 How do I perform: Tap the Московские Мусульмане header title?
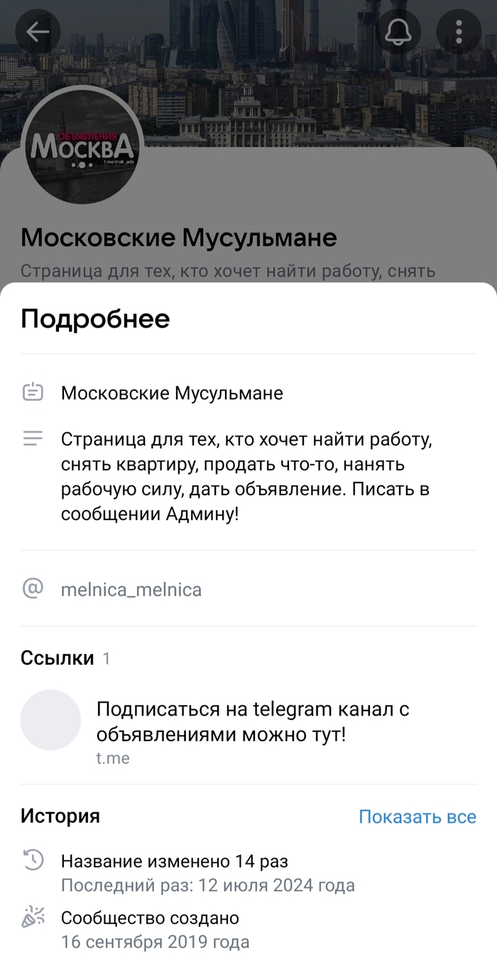179,237
